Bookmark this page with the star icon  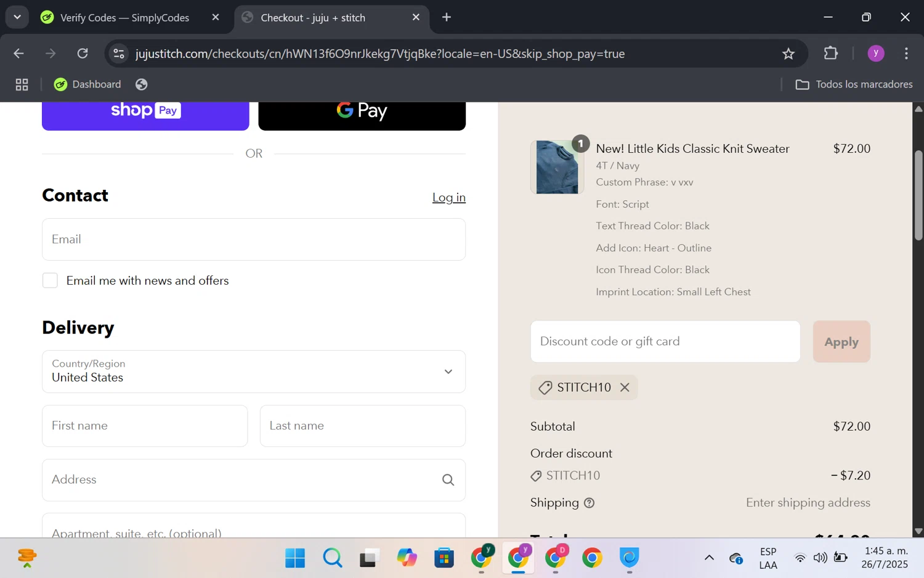point(788,54)
